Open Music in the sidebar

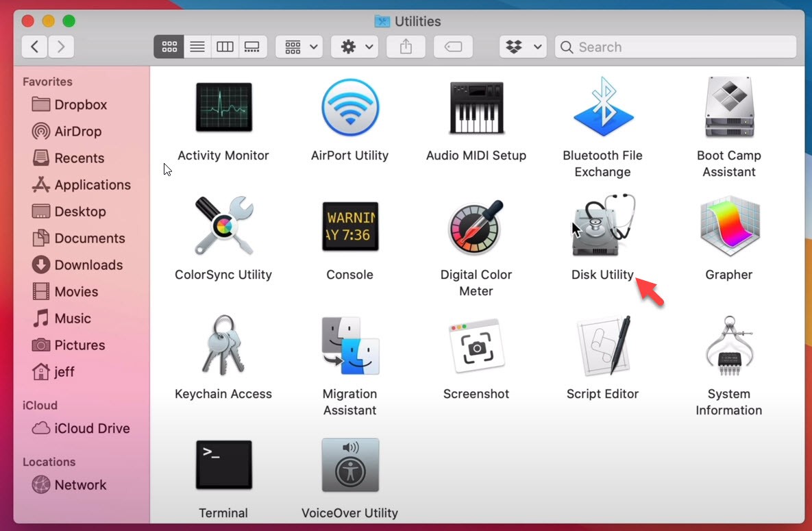pos(61,318)
